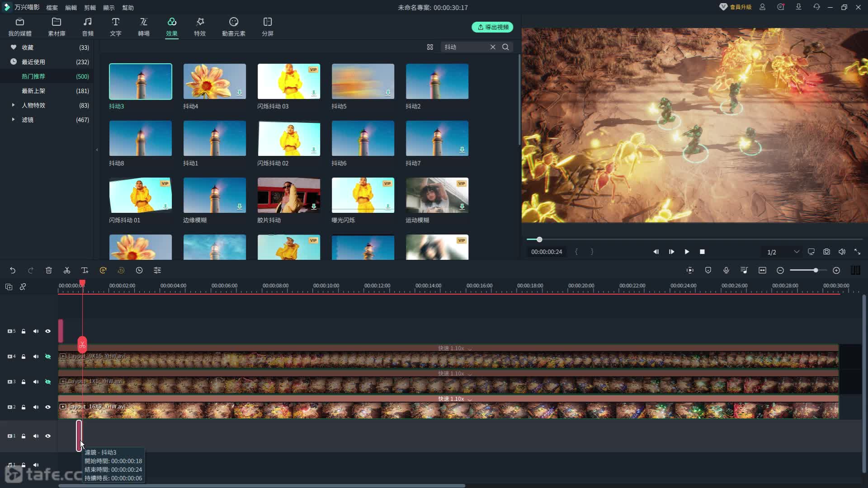This screenshot has height=488, width=868.
Task: Undo the last action with undo arrow
Action: click(13, 270)
